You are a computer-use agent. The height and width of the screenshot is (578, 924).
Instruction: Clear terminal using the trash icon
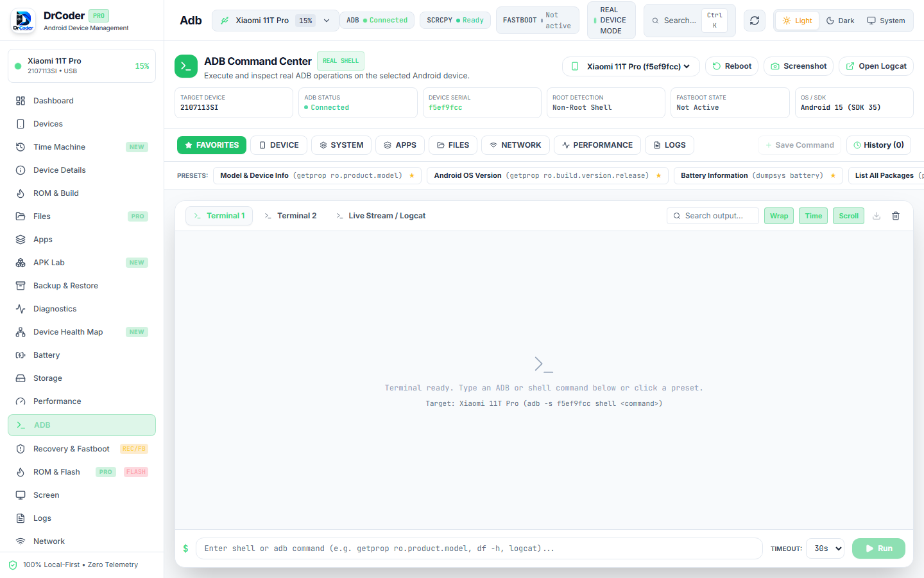896,216
